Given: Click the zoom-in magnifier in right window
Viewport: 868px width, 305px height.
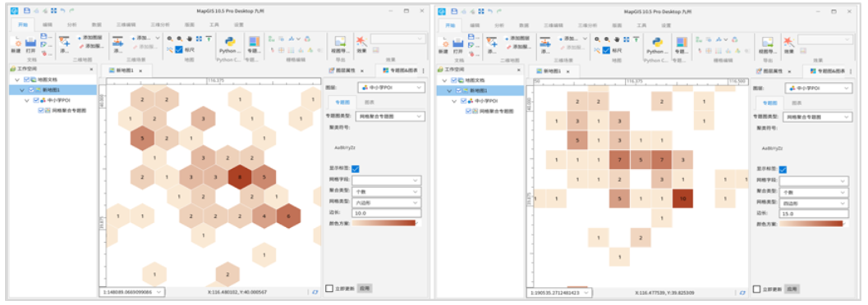Looking at the screenshot, I should (x=597, y=39).
